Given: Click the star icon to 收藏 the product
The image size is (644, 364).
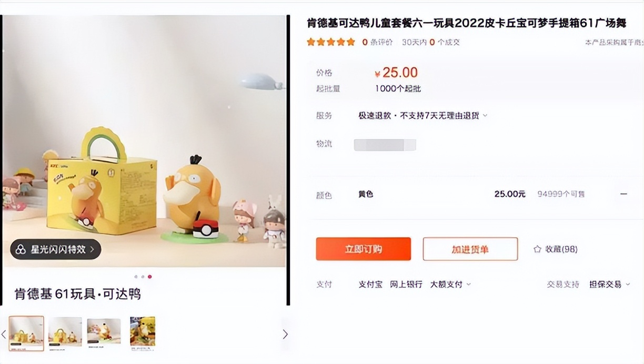Looking at the screenshot, I should (x=537, y=249).
